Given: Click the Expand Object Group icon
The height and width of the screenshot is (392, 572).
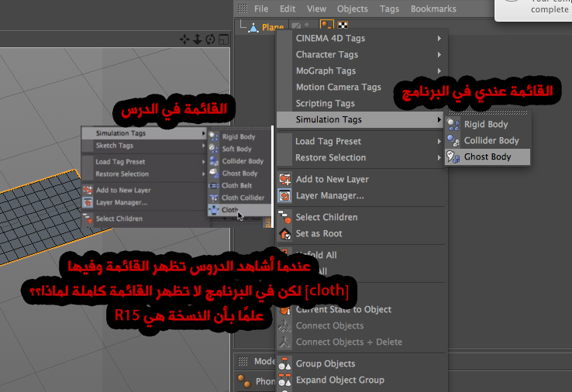Looking at the screenshot, I should 285,380.
